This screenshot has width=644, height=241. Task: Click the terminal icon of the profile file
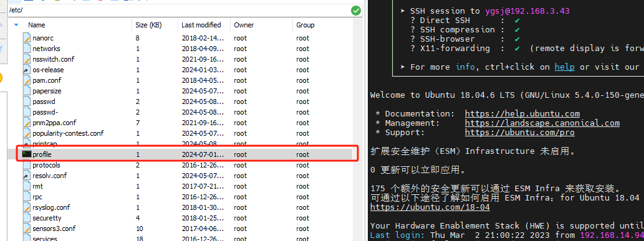click(x=27, y=154)
